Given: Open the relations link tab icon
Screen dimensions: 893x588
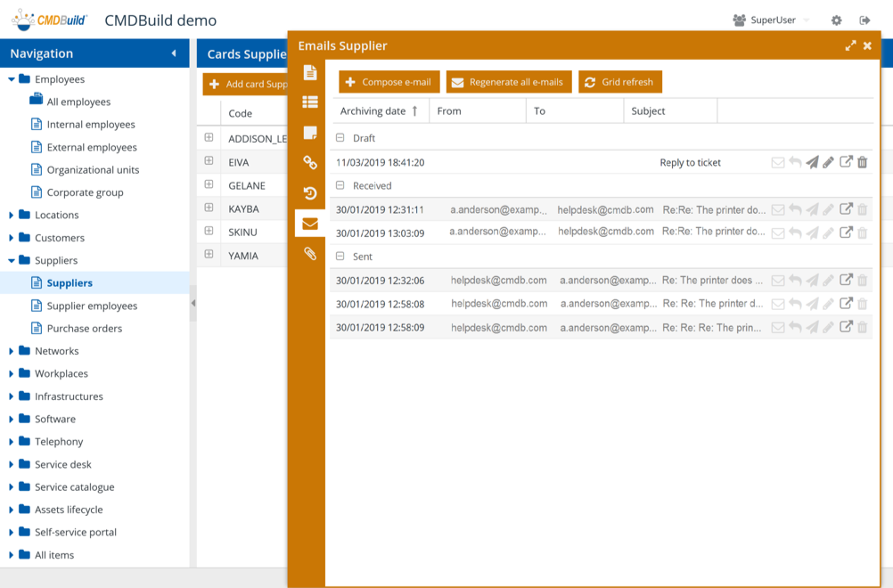Looking at the screenshot, I should pyautogui.click(x=310, y=163).
